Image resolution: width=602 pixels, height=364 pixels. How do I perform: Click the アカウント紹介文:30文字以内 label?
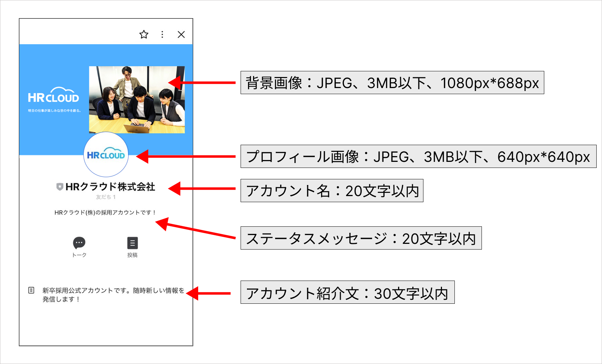click(347, 292)
